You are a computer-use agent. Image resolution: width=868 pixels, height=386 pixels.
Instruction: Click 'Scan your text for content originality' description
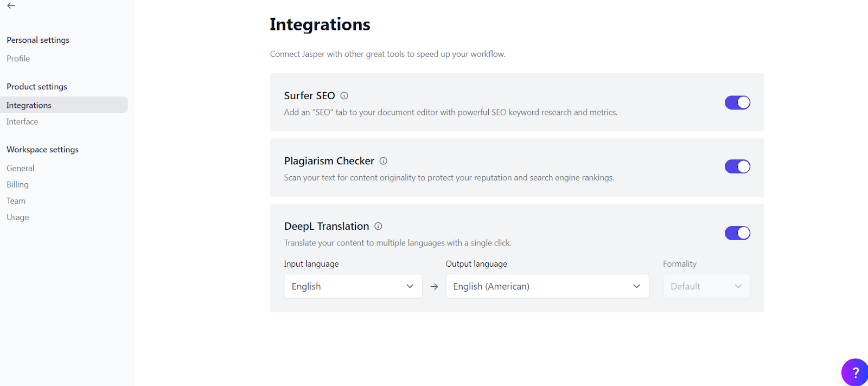click(x=449, y=178)
